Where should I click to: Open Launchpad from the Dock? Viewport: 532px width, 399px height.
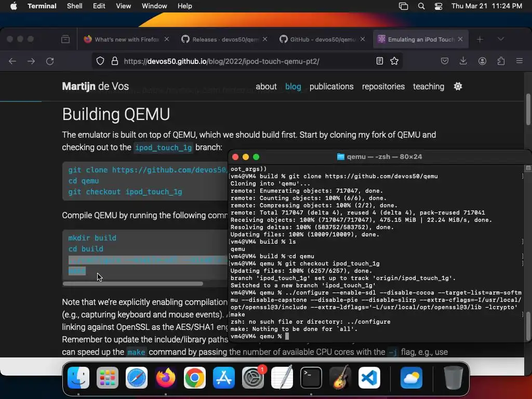(x=108, y=378)
